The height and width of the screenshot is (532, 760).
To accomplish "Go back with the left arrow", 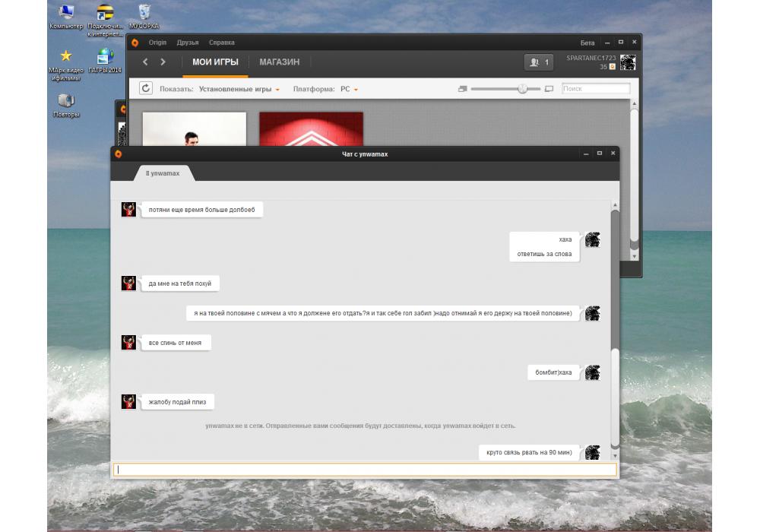I will tap(145, 62).
